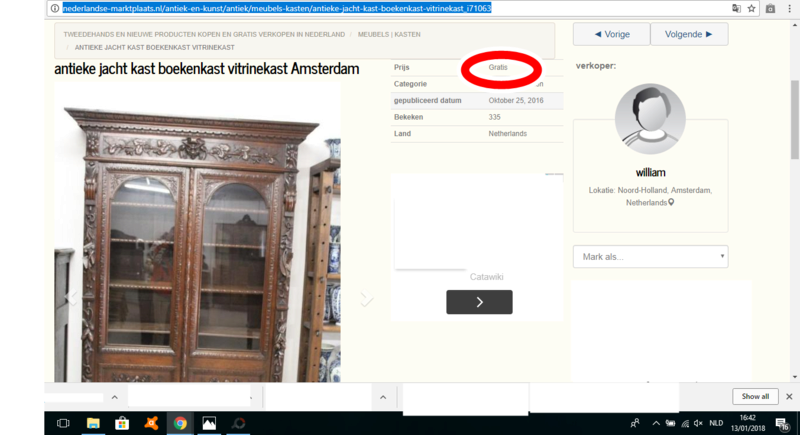The height and width of the screenshot is (435, 800).
Task: Bookmark this page with the star icon
Action: tap(753, 8)
